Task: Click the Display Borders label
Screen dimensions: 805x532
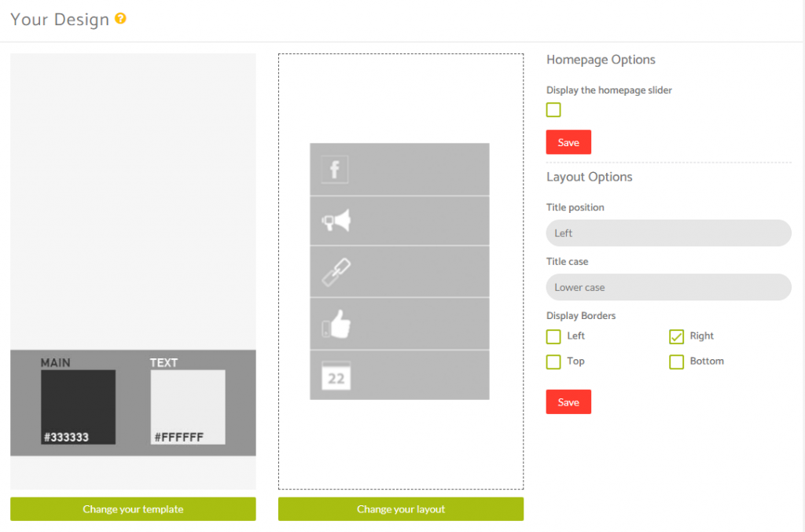Action: point(581,315)
